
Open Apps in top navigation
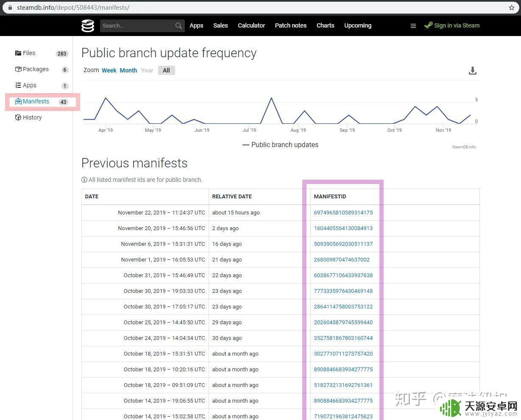[196, 25]
